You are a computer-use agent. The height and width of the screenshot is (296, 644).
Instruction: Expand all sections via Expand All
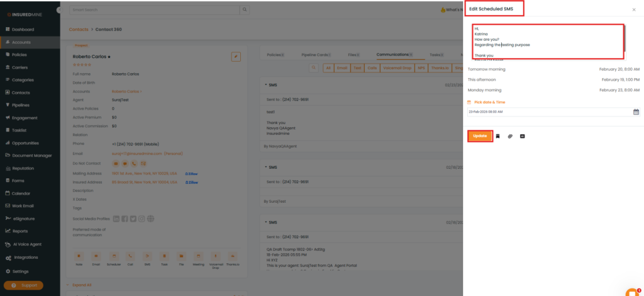pyautogui.click(x=82, y=285)
